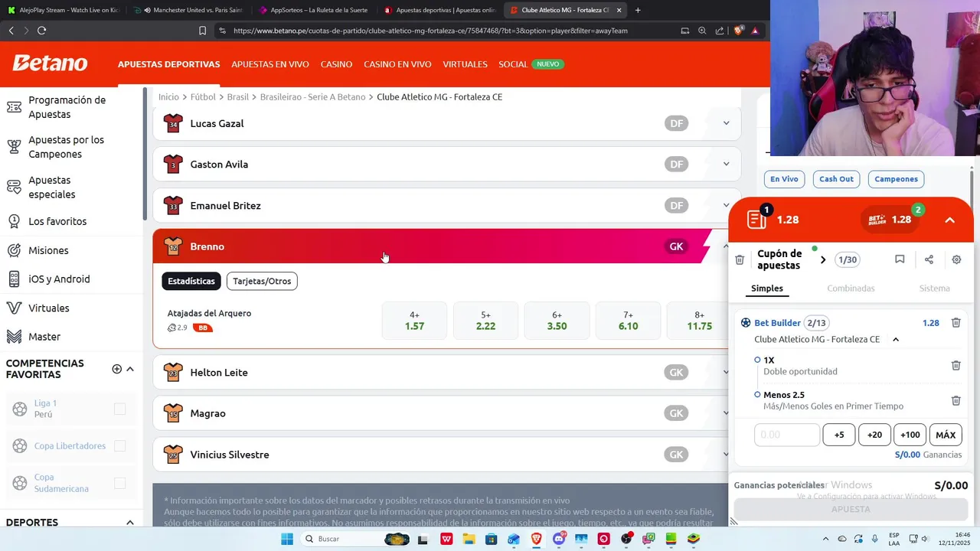Pick the 7+ saves odds 6.10
Viewport: 980px width, 551px height.
(x=628, y=321)
